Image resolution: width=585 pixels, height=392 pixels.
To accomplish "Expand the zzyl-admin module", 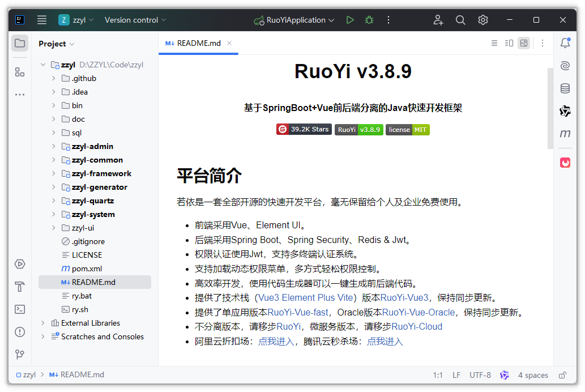I will click(54, 146).
